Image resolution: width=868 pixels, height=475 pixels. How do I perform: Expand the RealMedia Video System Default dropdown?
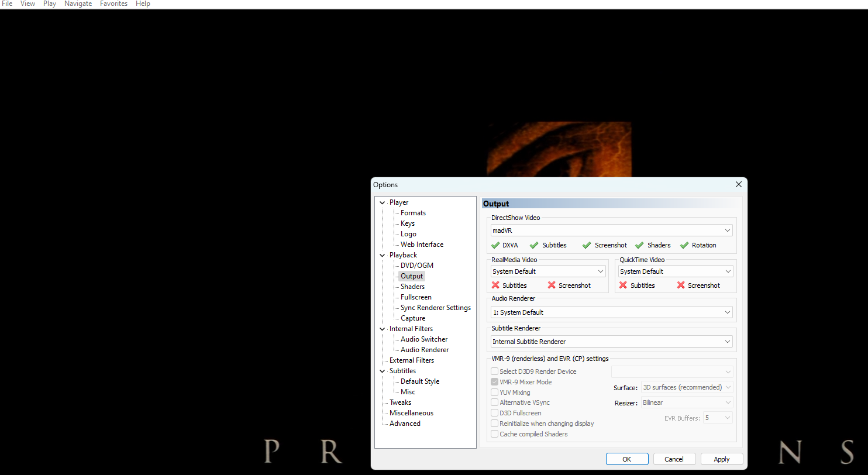(548, 271)
